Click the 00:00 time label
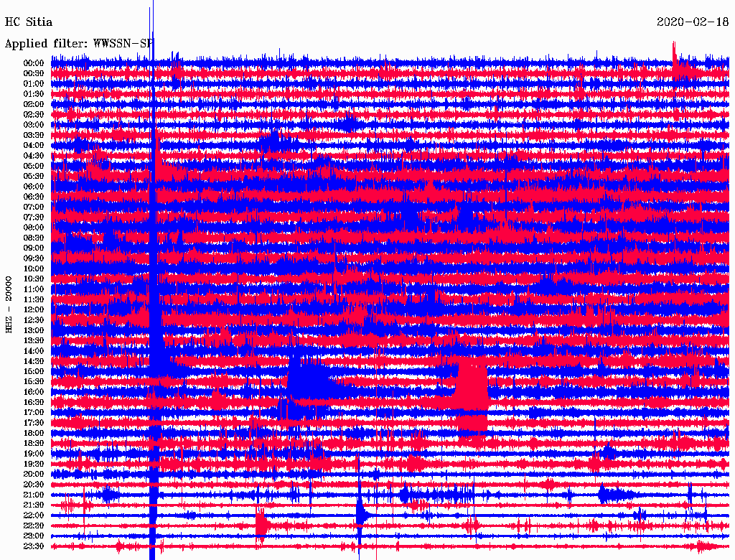The width and height of the screenshot is (735, 560). 34,63
